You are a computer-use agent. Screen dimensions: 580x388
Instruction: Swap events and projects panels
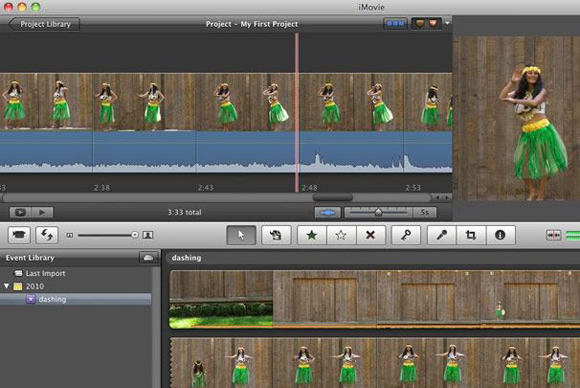tap(47, 235)
